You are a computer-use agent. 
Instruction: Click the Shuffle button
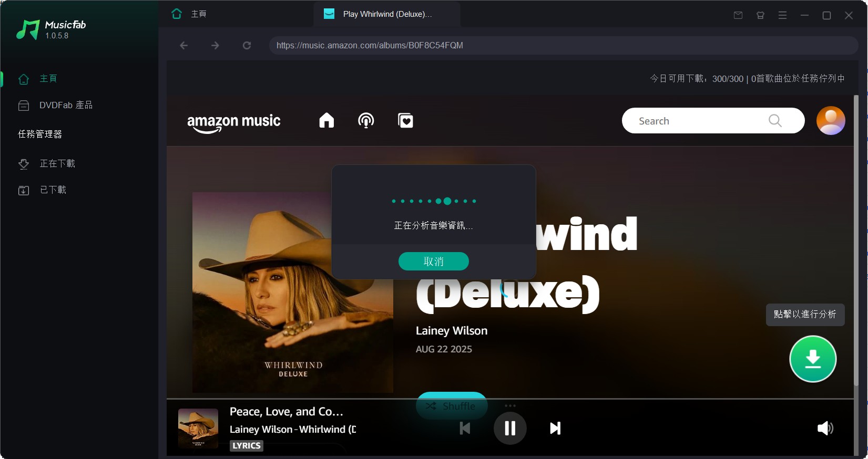452,405
